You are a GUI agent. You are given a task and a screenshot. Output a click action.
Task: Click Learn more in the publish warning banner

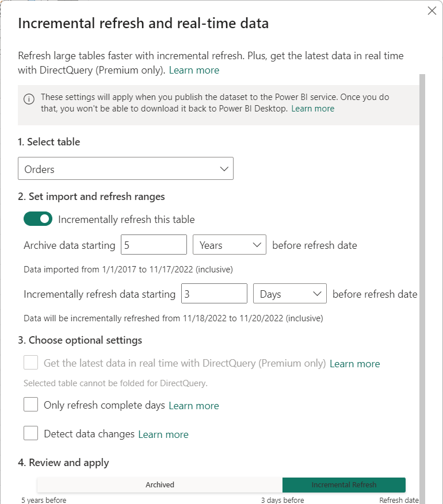(x=312, y=108)
